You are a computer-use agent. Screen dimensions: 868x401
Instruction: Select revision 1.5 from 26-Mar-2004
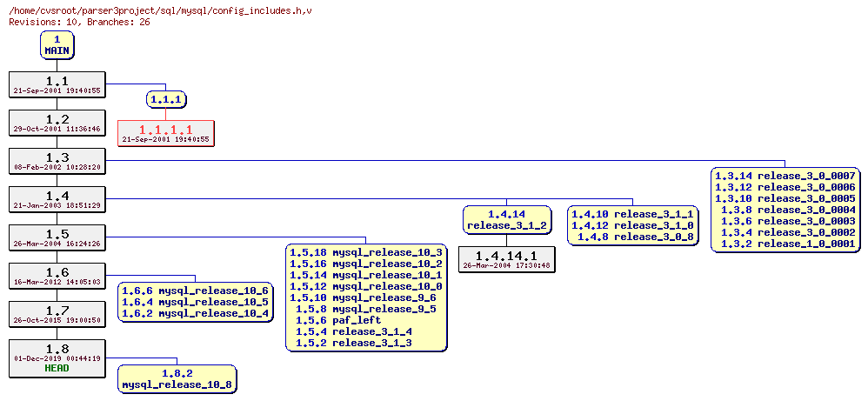click(57, 237)
